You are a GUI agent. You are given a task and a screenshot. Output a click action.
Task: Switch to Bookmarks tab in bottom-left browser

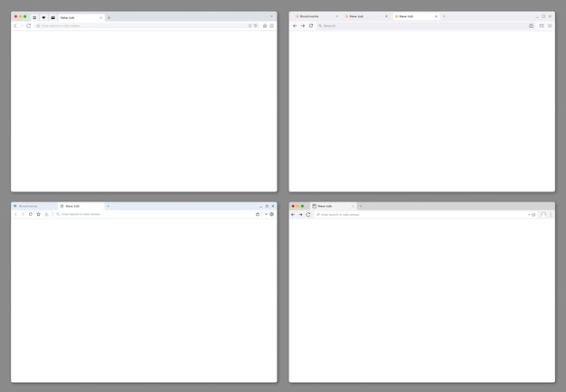(34, 206)
